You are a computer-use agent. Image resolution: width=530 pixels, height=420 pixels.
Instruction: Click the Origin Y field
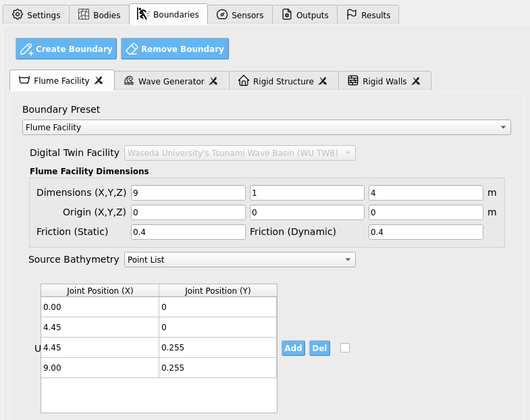point(307,213)
